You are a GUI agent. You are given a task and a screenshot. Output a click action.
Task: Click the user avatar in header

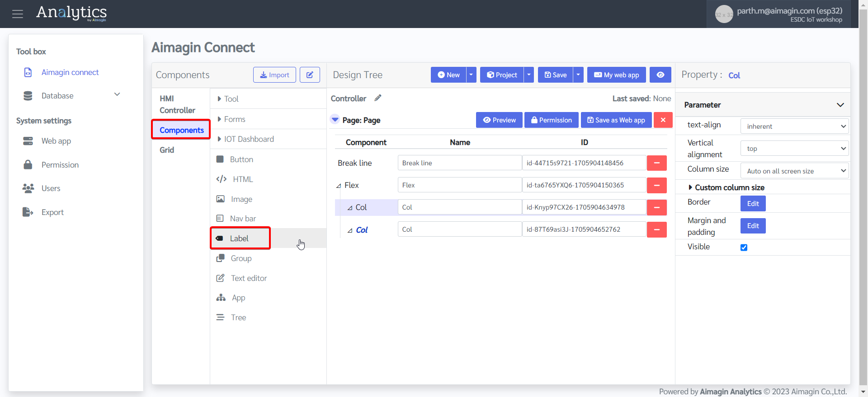coord(724,14)
